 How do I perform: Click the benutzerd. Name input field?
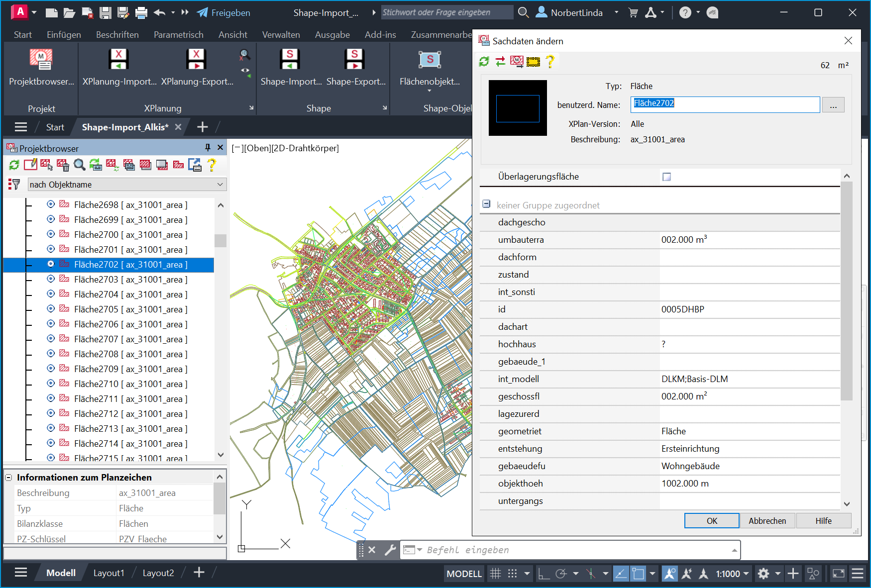[x=725, y=104]
